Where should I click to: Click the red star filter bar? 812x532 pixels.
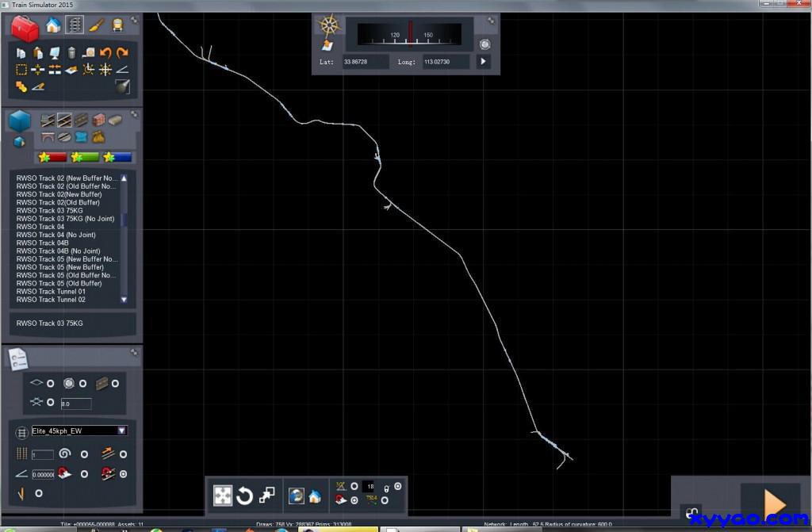click(x=52, y=157)
